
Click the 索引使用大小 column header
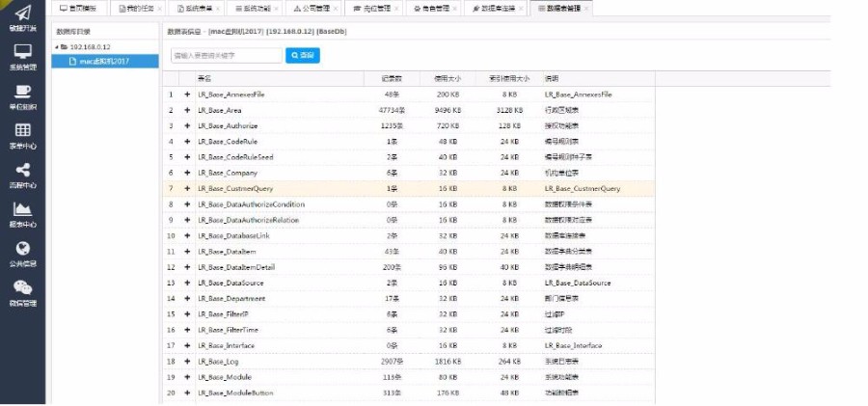coord(509,79)
